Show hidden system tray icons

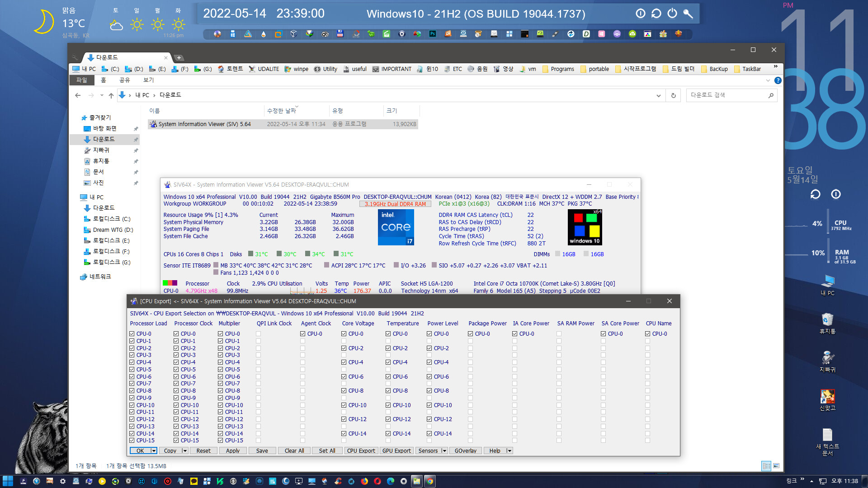[811, 481]
